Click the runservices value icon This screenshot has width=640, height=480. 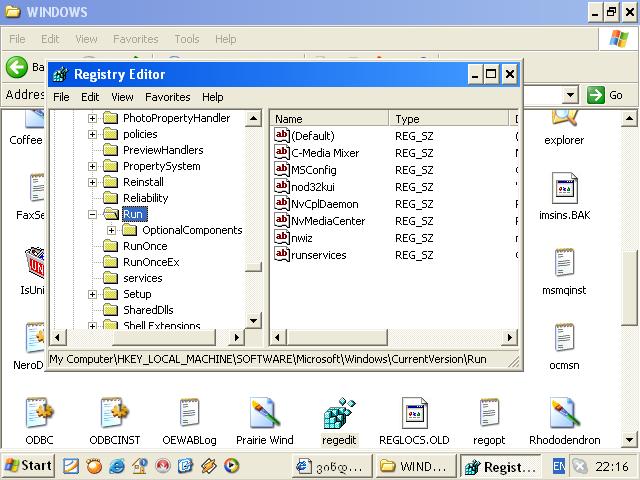click(x=282, y=255)
